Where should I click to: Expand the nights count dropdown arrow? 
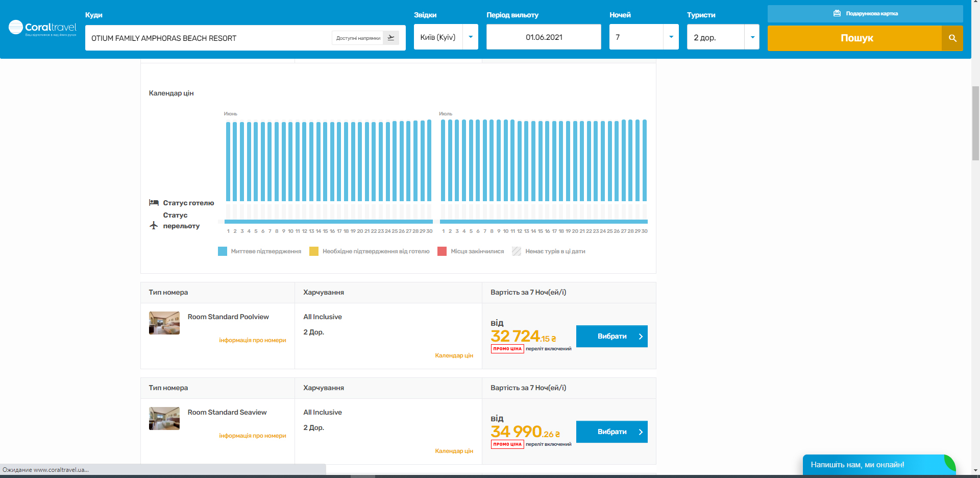click(671, 37)
